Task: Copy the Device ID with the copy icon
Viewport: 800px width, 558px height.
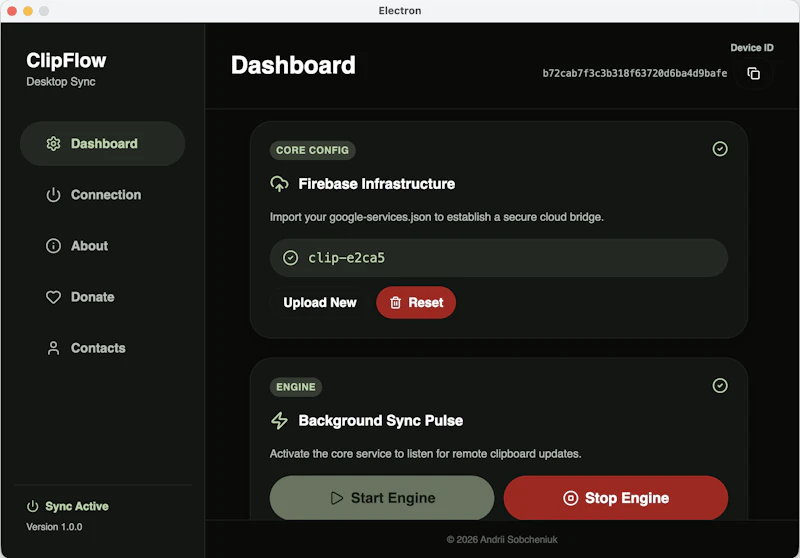Action: pos(754,73)
